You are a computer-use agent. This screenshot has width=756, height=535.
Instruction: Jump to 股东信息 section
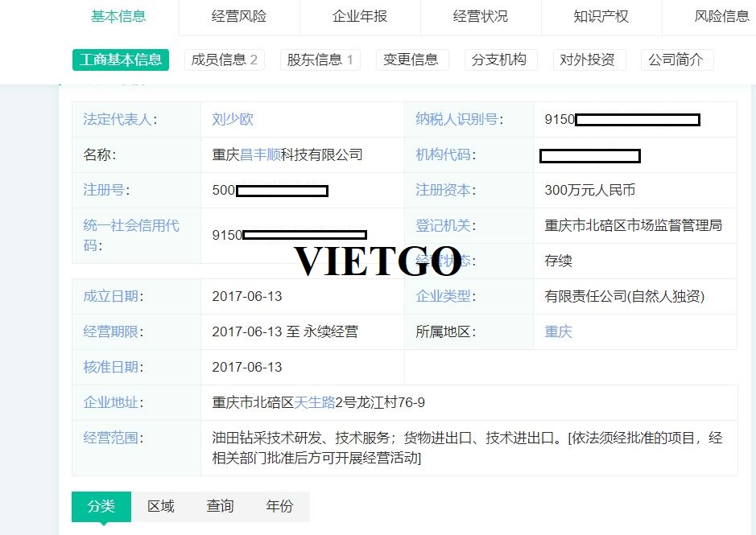click(x=320, y=60)
